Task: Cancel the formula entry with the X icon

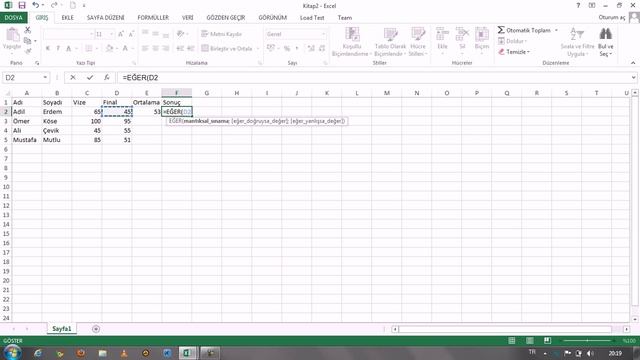Action: (73, 78)
